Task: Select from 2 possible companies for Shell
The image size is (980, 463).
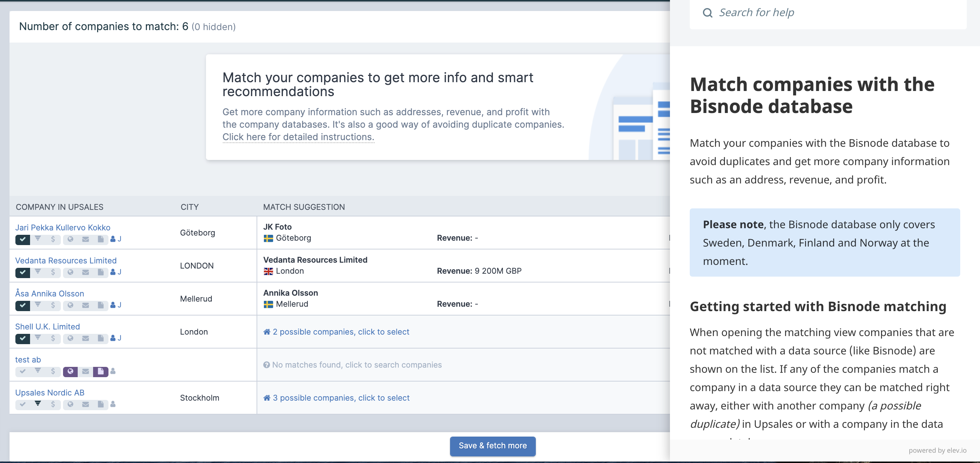Action: pyautogui.click(x=336, y=332)
